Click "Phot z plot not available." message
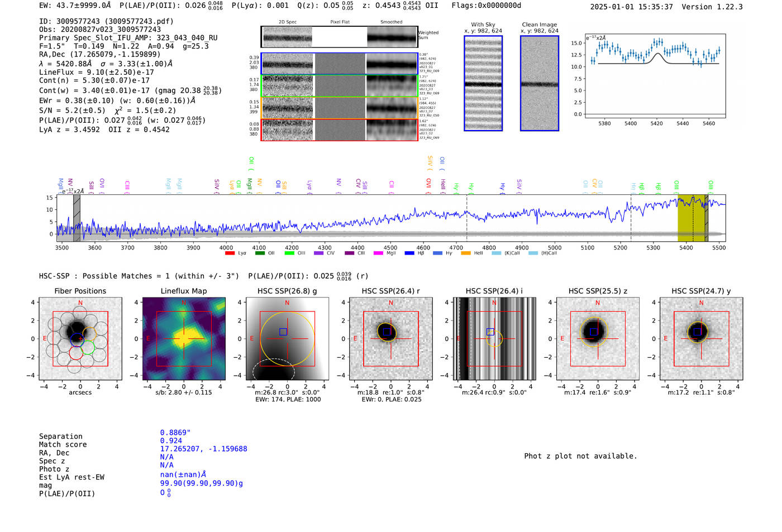The width and height of the screenshot is (782, 532). point(580,456)
